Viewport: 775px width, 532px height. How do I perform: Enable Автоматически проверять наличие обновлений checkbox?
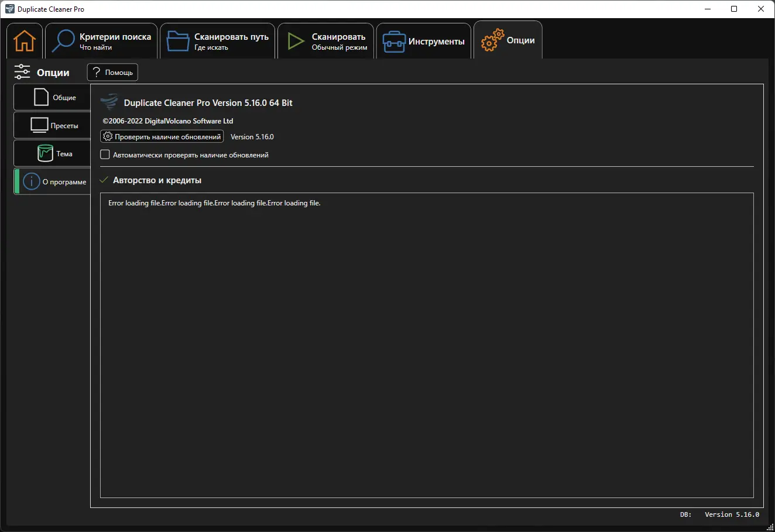(105, 155)
